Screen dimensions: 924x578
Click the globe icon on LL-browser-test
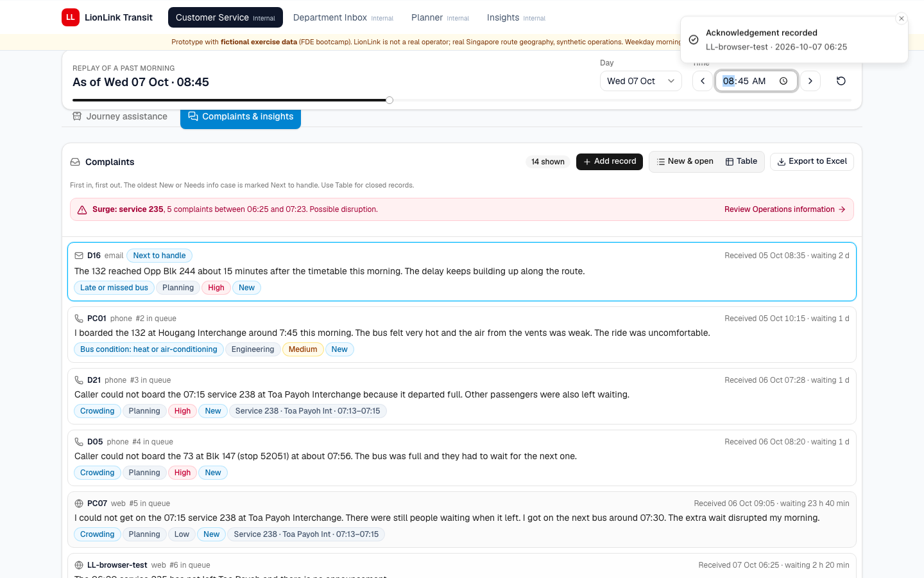pos(79,565)
